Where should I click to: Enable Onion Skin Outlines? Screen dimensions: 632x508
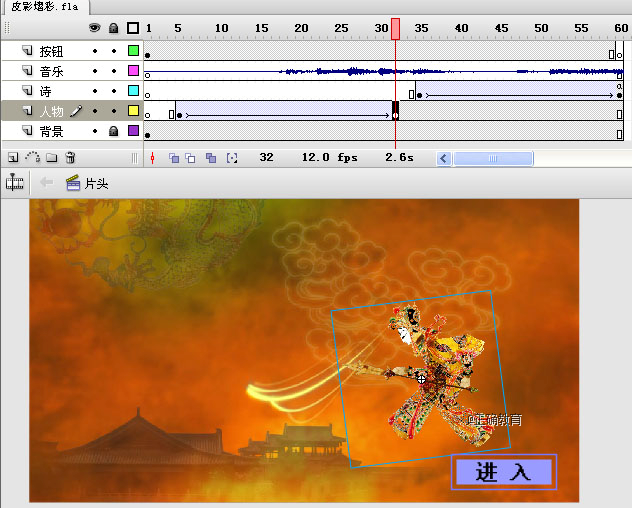pyautogui.click(x=190, y=158)
